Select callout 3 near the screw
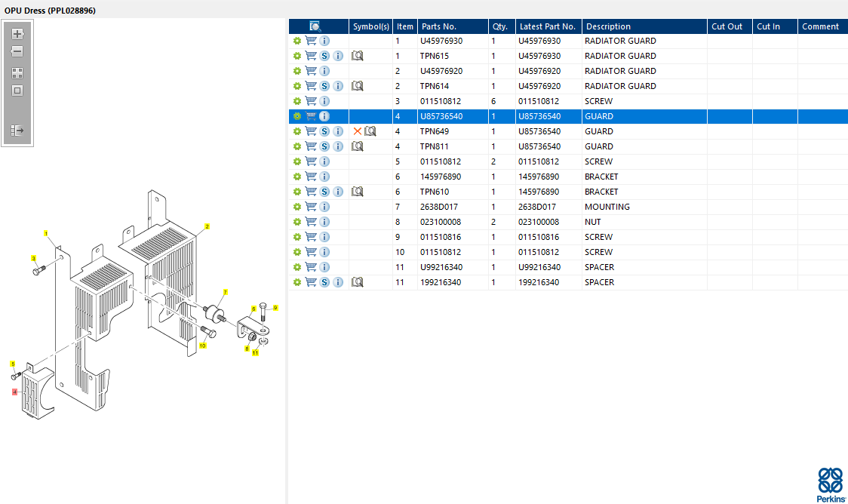This screenshot has height=504, width=848. point(33,259)
